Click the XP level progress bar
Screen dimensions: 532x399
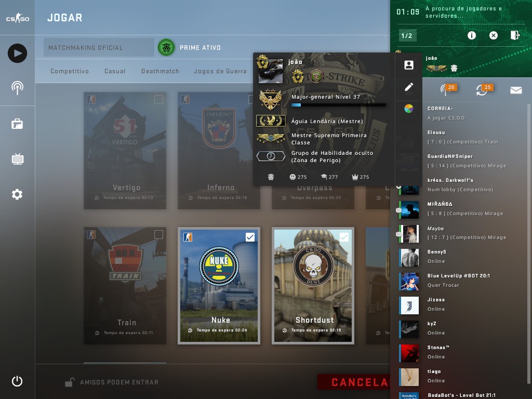pyautogui.click(x=339, y=105)
